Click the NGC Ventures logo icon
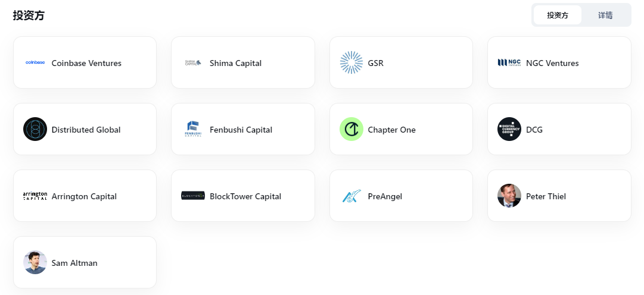644x295 pixels. tap(509, 62)
